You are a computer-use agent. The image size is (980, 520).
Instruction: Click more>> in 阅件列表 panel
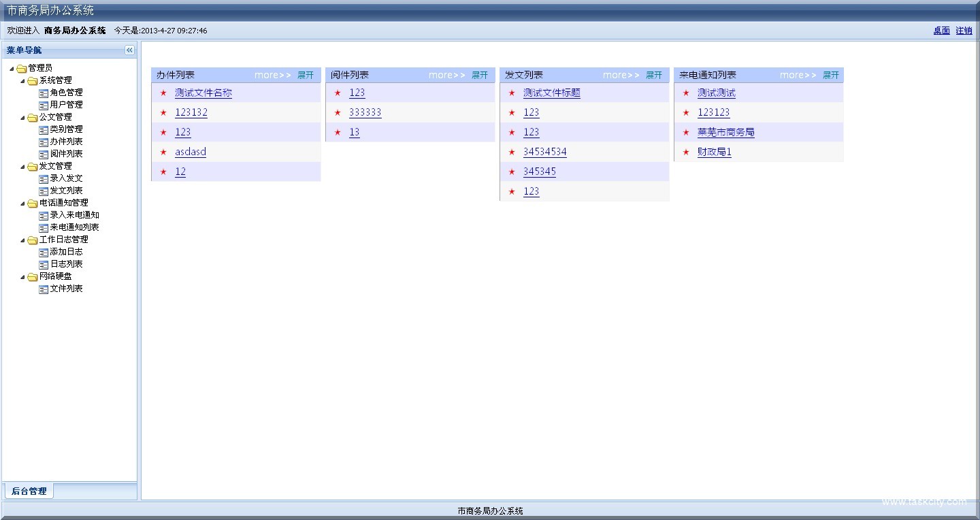point(447,75)
